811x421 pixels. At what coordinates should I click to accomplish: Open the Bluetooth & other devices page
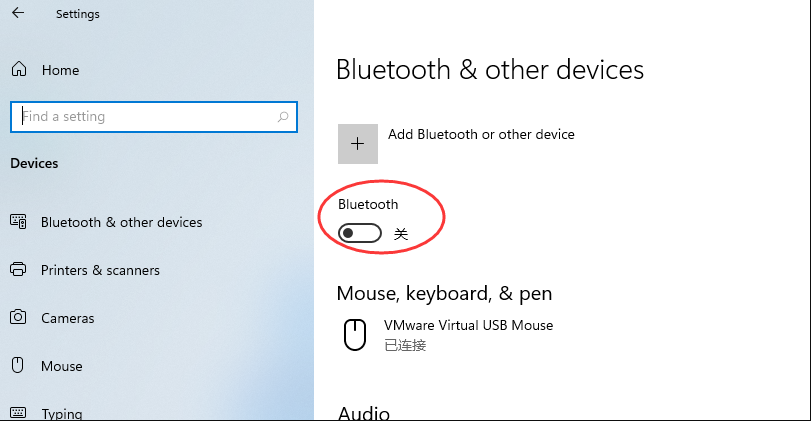[121, 222]
